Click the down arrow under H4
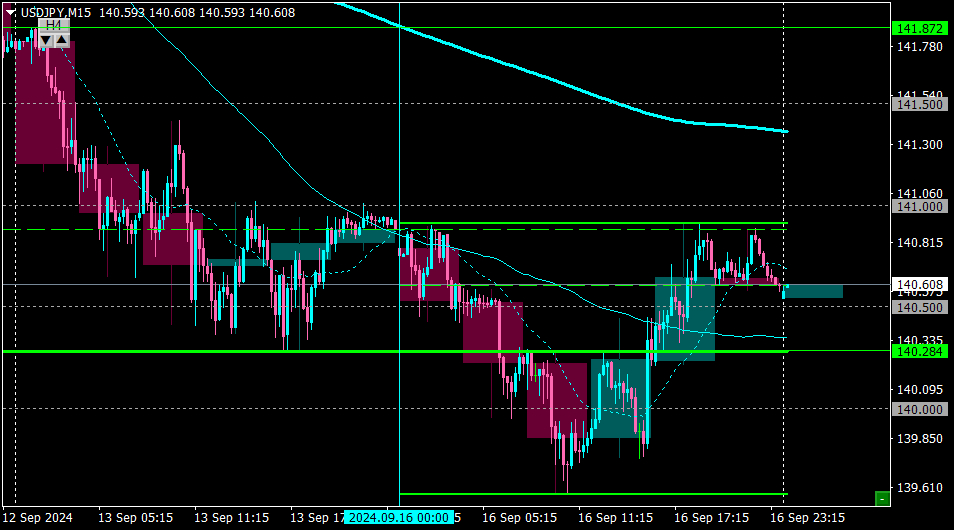This screenshot has height=530, width=954. [x=46, y=40]
